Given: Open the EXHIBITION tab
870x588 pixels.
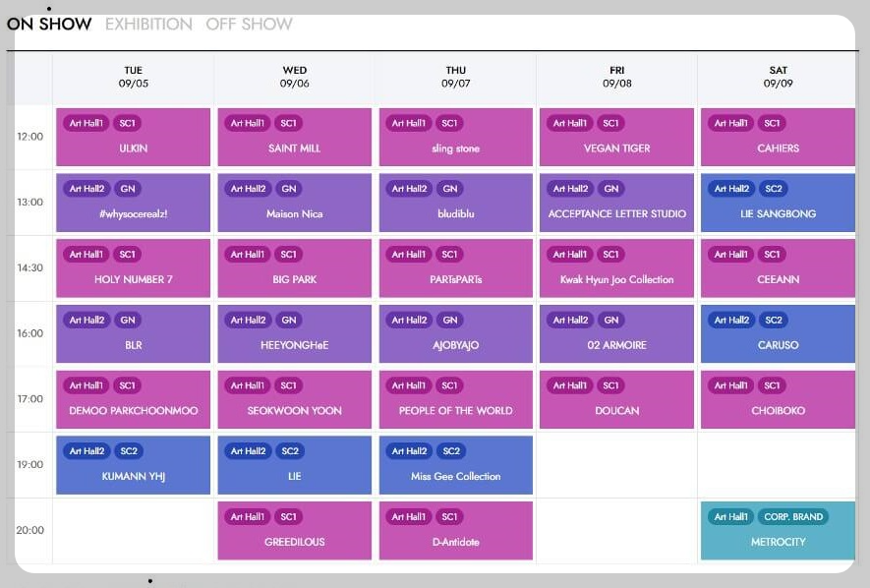Looking at the screenshot, I should [x=148, y=24].
